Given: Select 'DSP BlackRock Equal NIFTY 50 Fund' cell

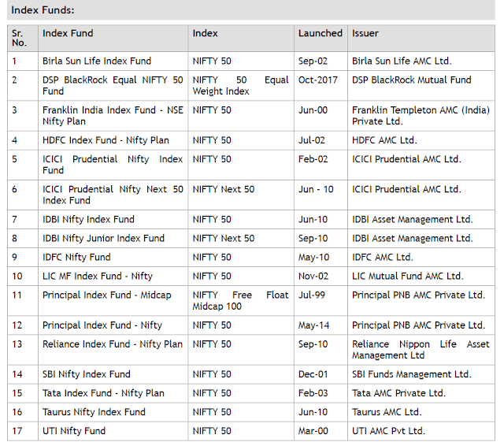Looking at the screenshot, I should coord(113,86).
